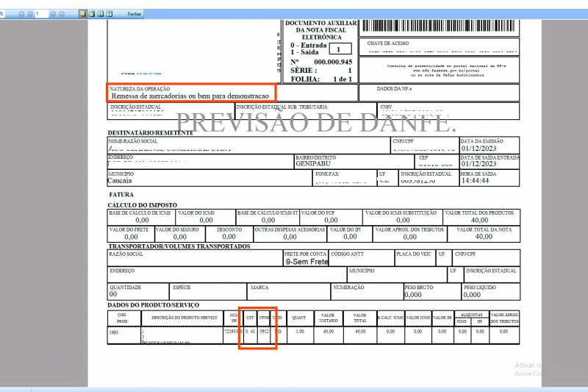Click 'CÁLCULO DO IMPOSTO' section heading
This screenshot has width=588, height=392.
pyautogui.click(x=142, y=205)
